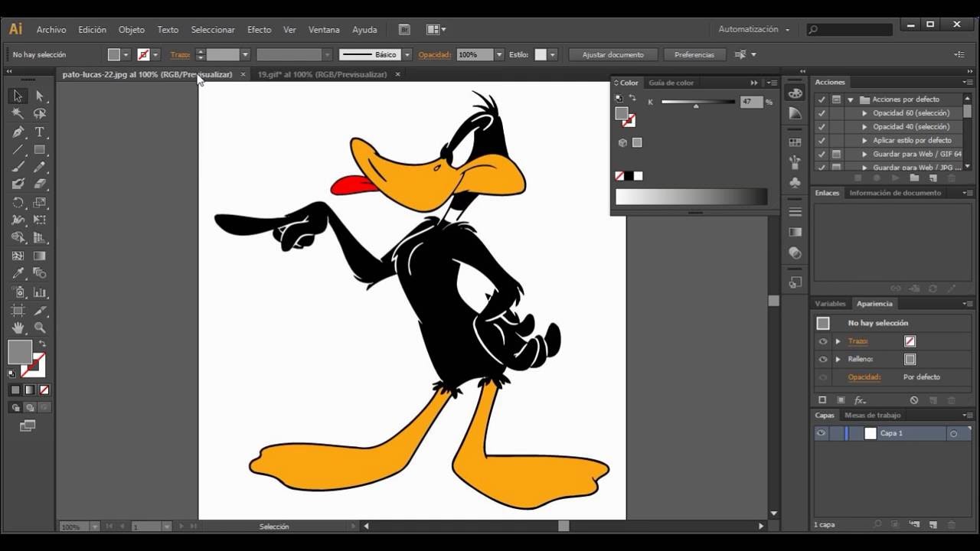The image size is (980, 551).
Task: Click the Ajustar documento button
Action: 613,55
